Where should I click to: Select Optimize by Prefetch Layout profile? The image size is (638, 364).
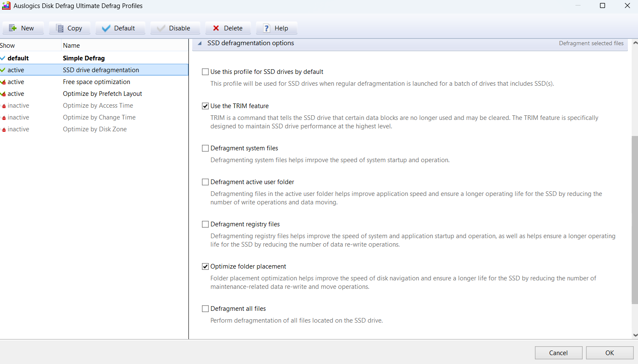[x=102, y=94]
